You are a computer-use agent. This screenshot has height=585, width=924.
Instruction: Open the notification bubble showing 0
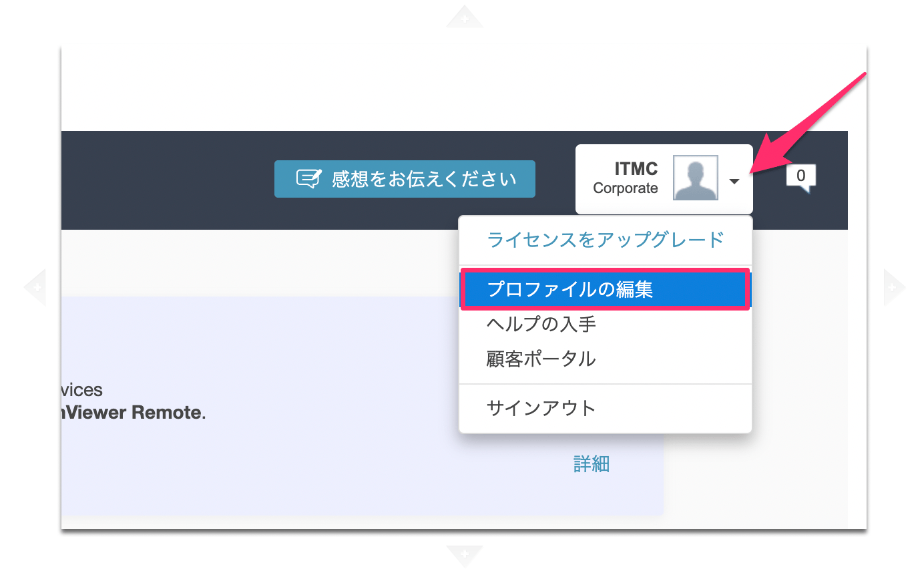(x=800, y=178)
